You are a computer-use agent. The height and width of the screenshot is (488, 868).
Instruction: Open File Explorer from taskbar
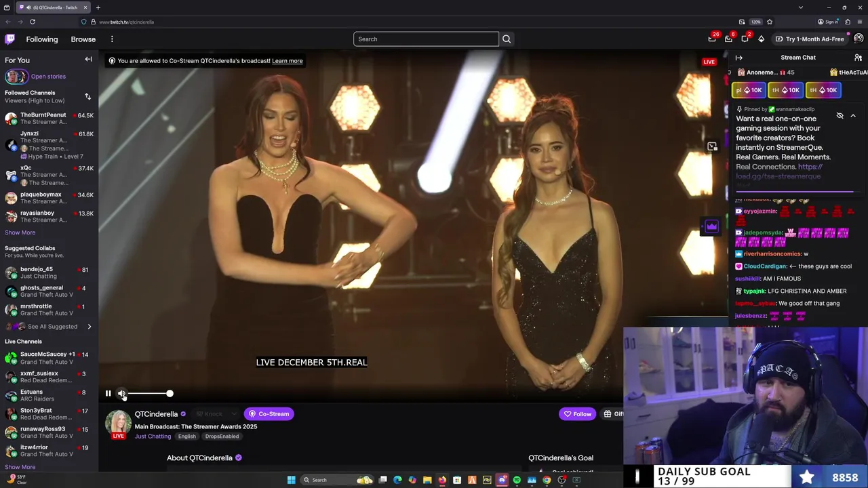pos(427,480)
